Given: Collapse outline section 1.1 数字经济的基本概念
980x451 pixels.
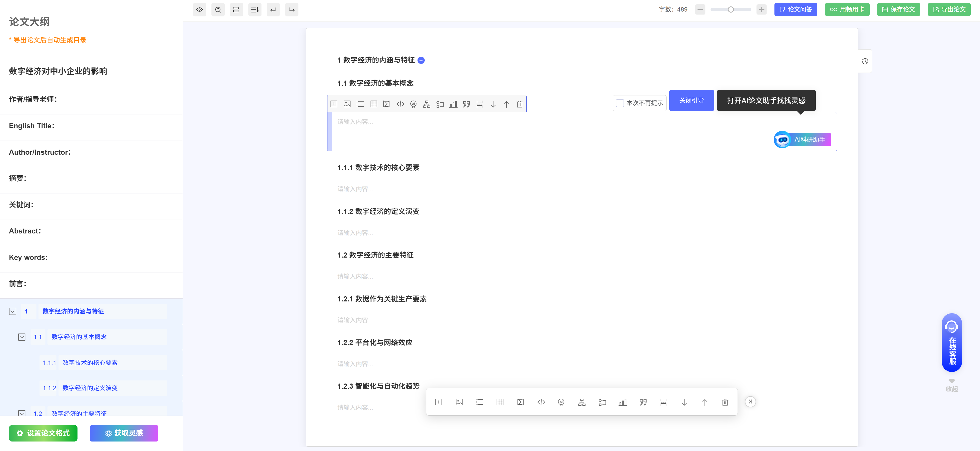Looking at the screenshot, I should click(22, 337).
